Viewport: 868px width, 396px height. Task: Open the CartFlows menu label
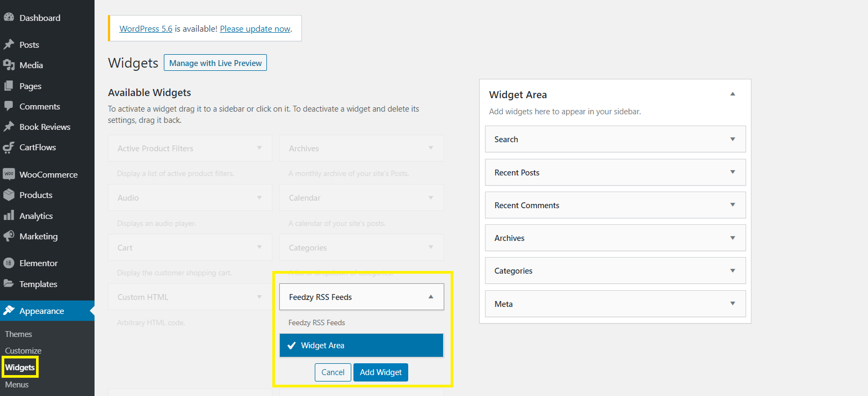click(x=38, y=147)
